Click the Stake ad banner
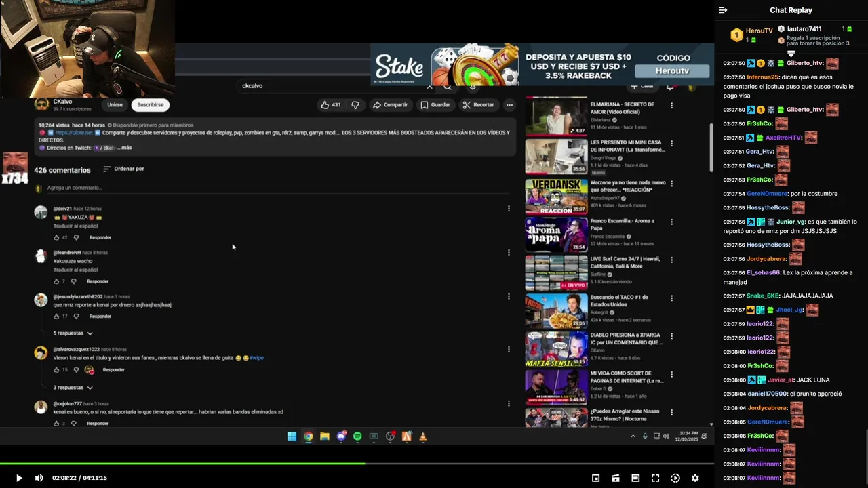 542,65
